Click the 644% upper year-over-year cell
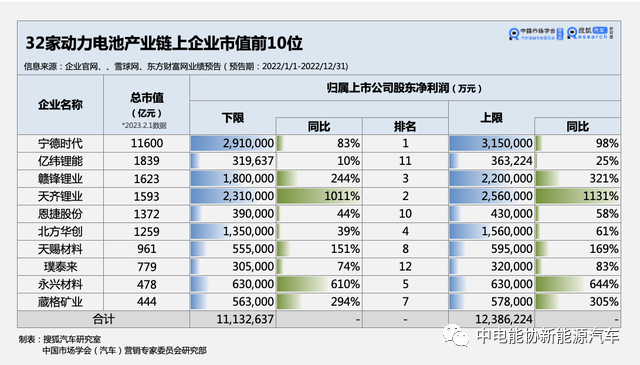 (x=578, y=284)
